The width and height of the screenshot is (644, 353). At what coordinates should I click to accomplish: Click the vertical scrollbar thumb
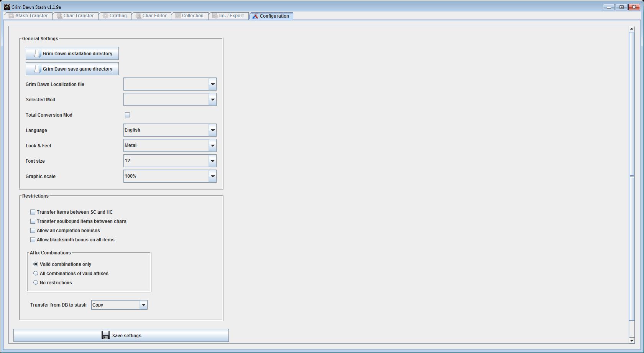(632, 176)
